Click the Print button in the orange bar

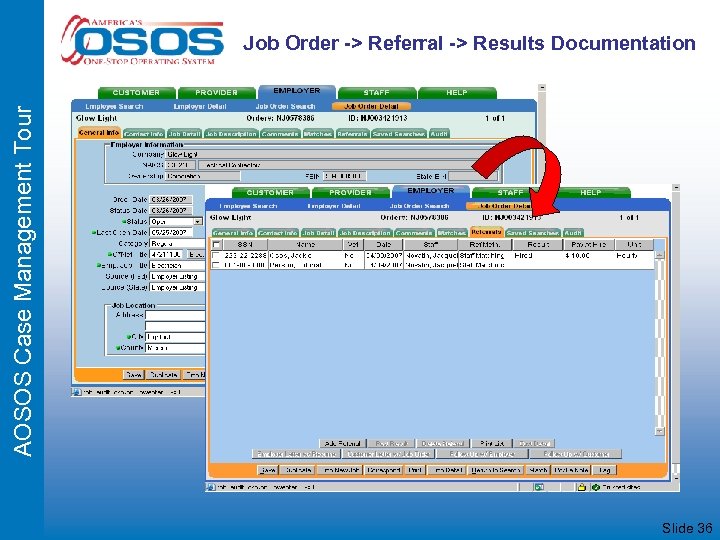415,470
